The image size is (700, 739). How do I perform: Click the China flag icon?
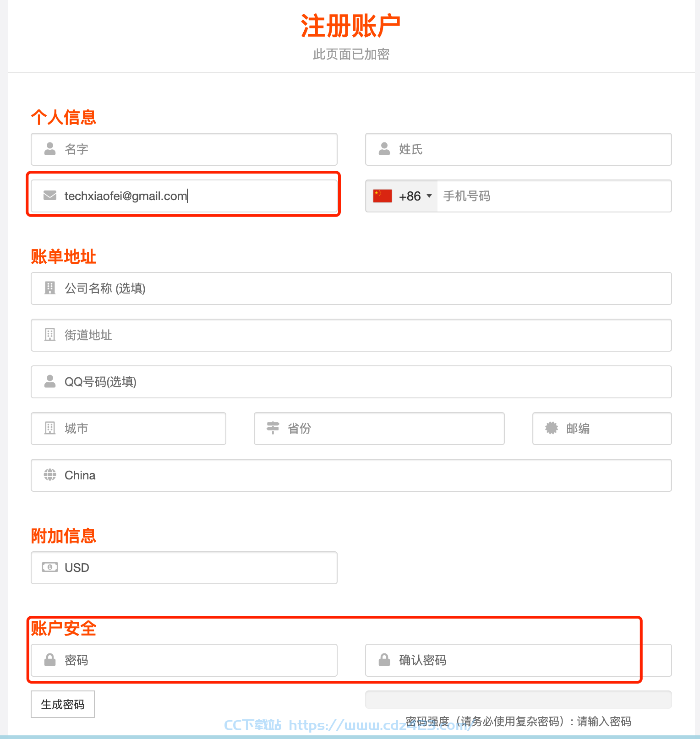pos(383,196)
